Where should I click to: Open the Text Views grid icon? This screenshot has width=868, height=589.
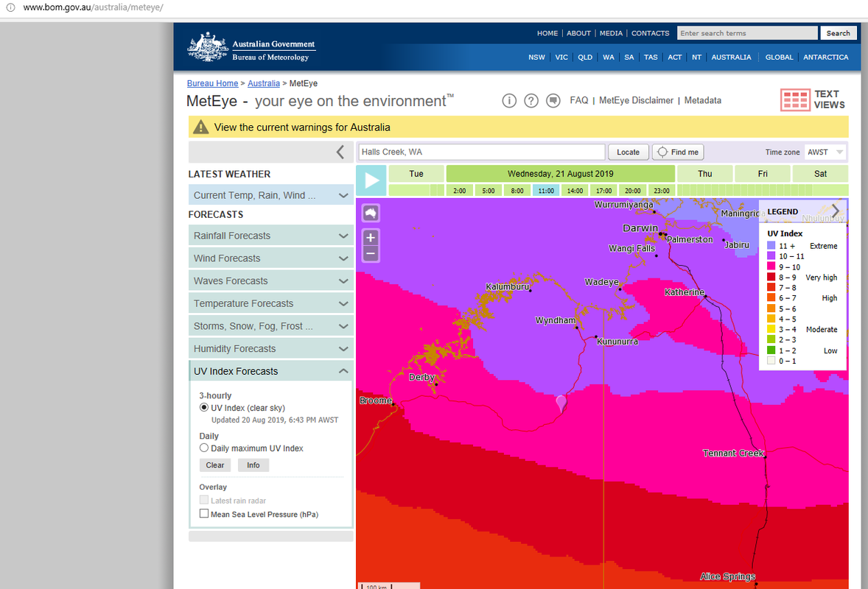tap(796, 100)
